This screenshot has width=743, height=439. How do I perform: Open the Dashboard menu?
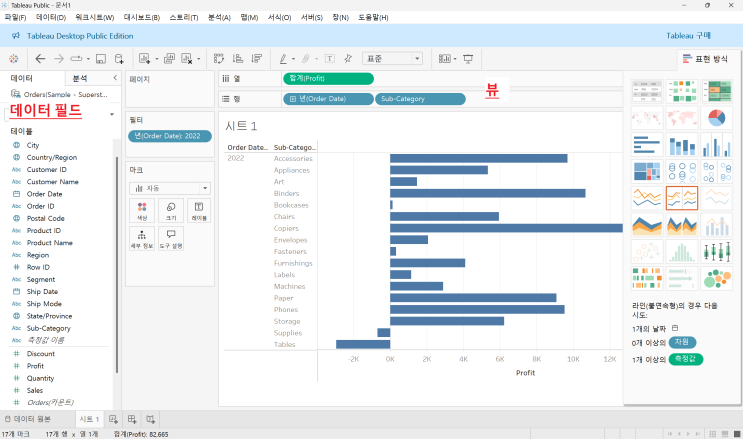pyautogui.click(x=142, y=18)
